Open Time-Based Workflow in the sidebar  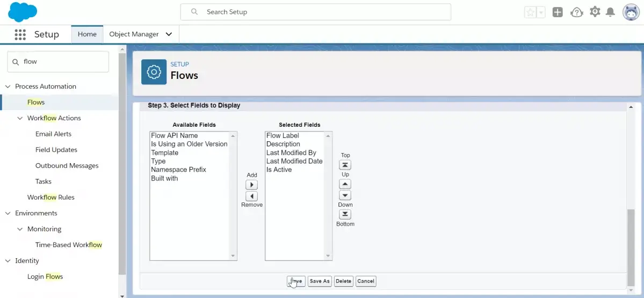coord(69,245)
